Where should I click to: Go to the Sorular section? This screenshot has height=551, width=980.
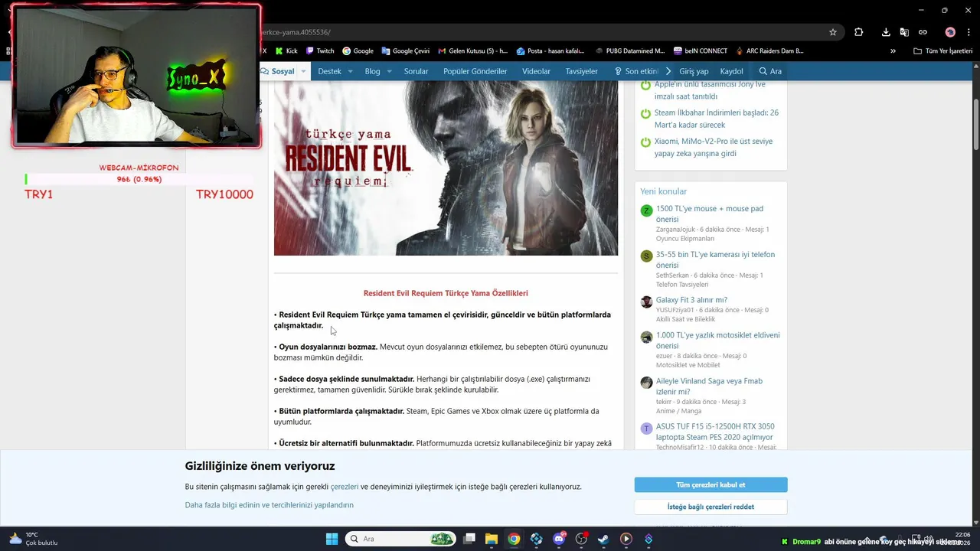pos(416,71)
